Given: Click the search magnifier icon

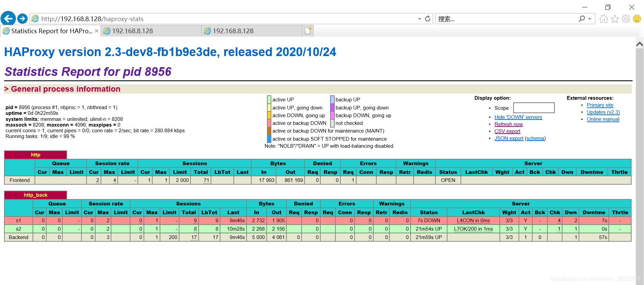Looking at the screenshot, I should coord(582,19).
